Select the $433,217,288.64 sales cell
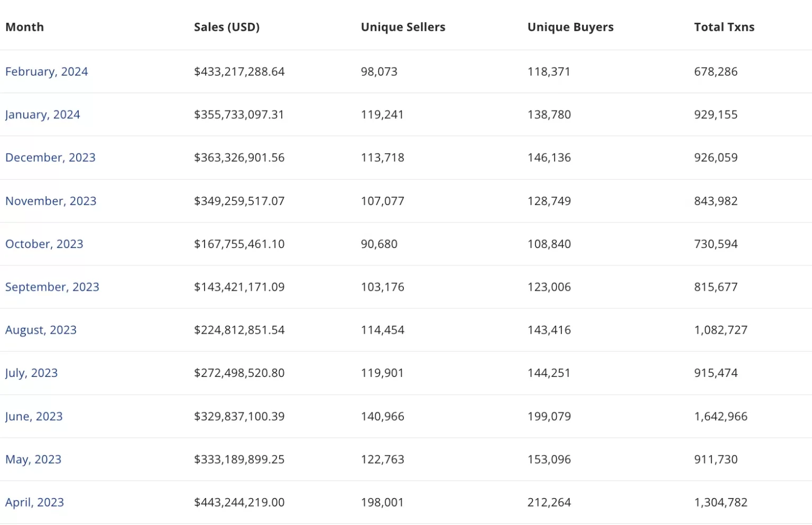Screen dimensions: 812x525 [x=239, y=71]
